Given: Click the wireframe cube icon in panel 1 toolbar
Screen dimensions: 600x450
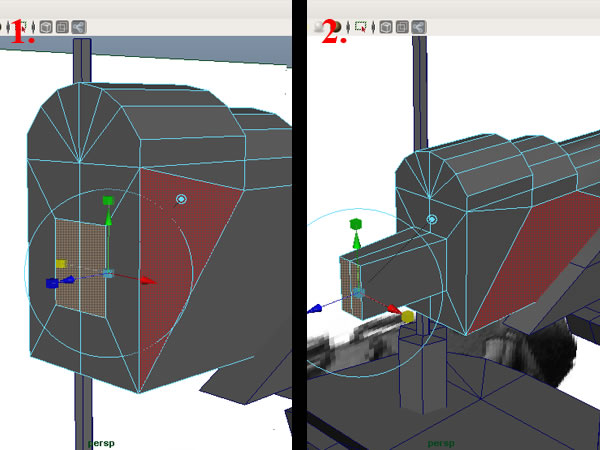Looking at the screenshot, I should (46, 27).
